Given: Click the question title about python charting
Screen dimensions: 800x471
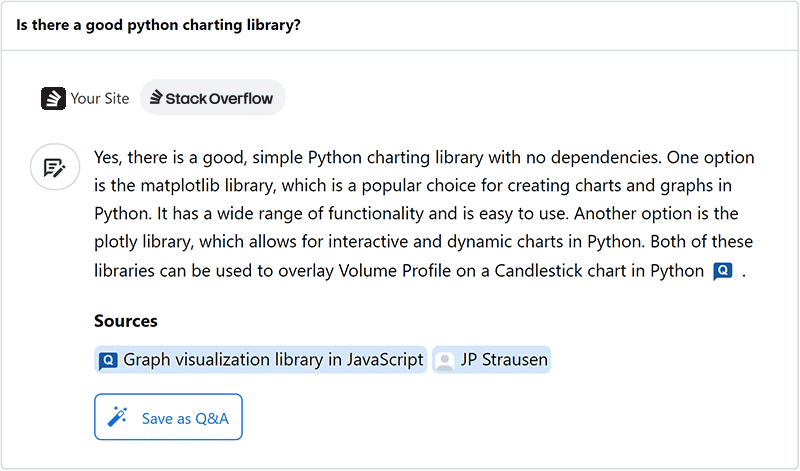Looking at the screenshot, I should (x=158, y=25).
